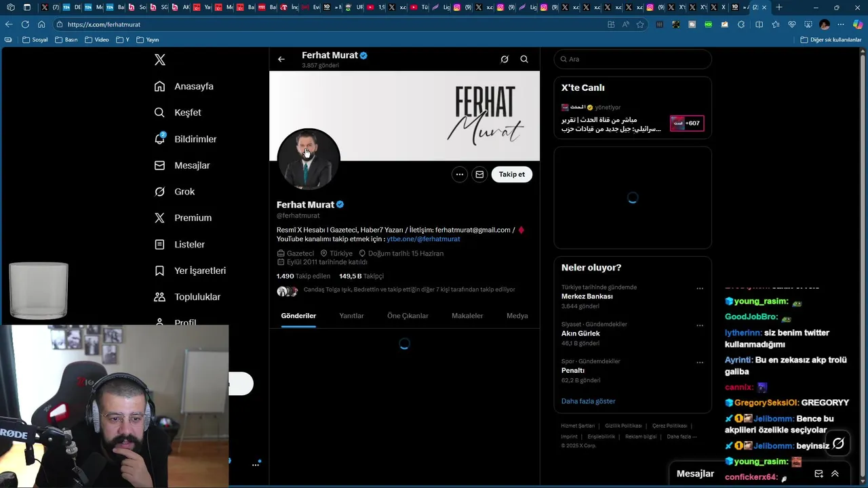The height and width of the screenshot is (488, 868).
Task: Open Gizlilik Politikası footer link
Action: click(x=623, y=426)
